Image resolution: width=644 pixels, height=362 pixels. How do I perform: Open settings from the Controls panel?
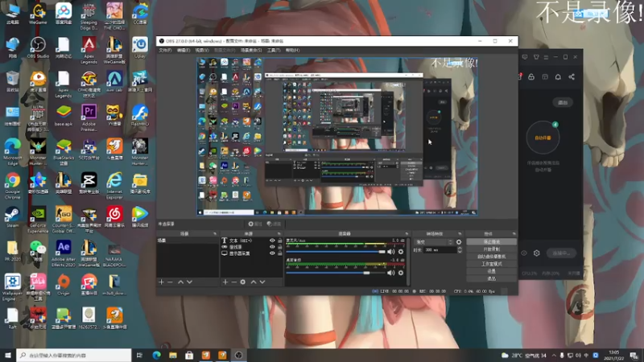[x=492, y=271]
